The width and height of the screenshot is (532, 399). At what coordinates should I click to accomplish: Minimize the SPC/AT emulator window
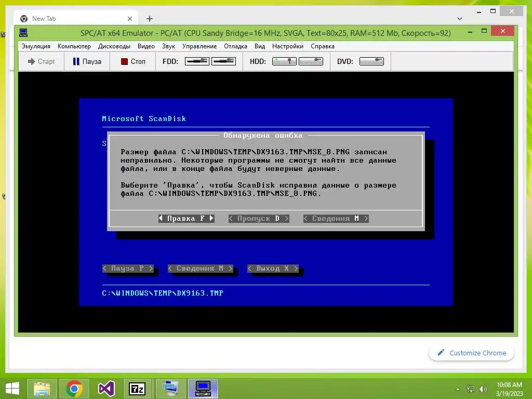(x=470, y=32)
